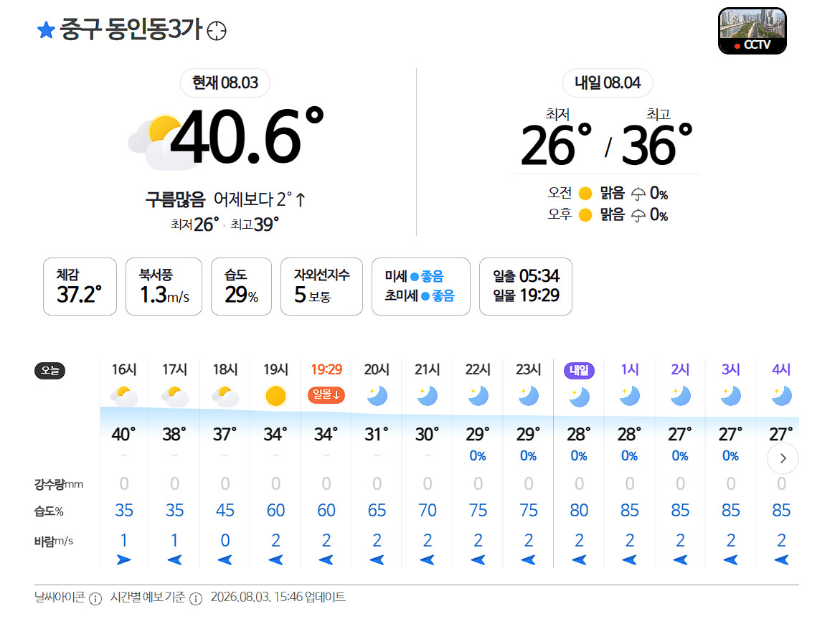Select the 현재 08.03 tab
The width and height of the screenshot is (840, 624).
click(225, 82)
